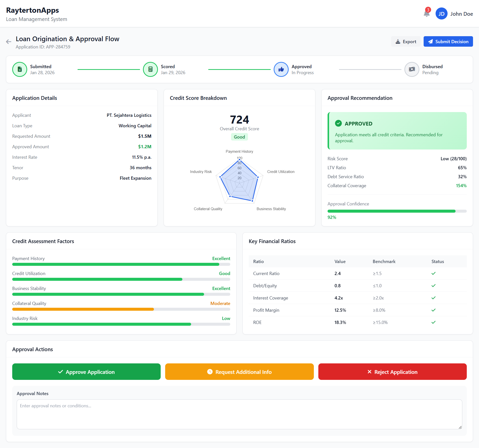Viewport: 479px width, 448px height.
Task: Click the Disbursed stage money icon
Action: click(x=412, y=69)
